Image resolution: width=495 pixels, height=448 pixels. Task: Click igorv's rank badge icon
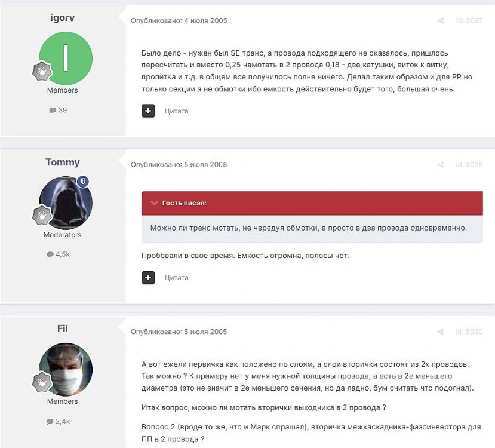tap(42, 71)
